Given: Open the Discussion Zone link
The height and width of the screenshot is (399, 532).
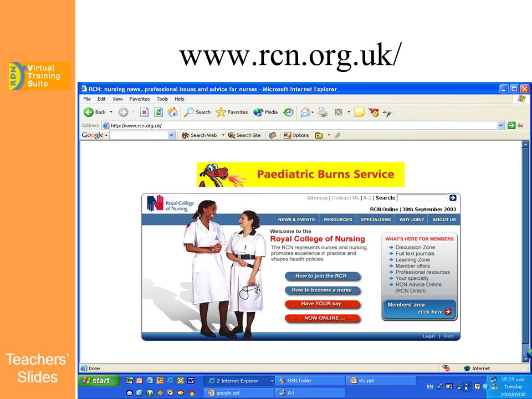Looking at the screenshot, I should pos(415,248).
